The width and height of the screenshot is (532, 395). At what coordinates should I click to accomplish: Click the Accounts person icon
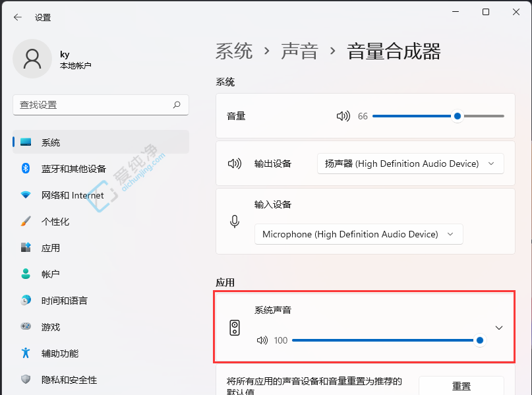[26, 274]
